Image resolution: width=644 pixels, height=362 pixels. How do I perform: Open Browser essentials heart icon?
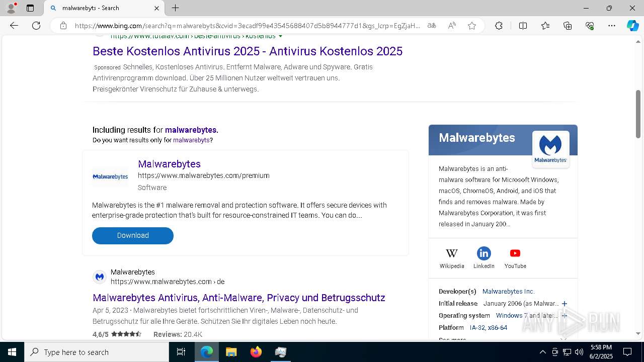click(x=590, y=26)
